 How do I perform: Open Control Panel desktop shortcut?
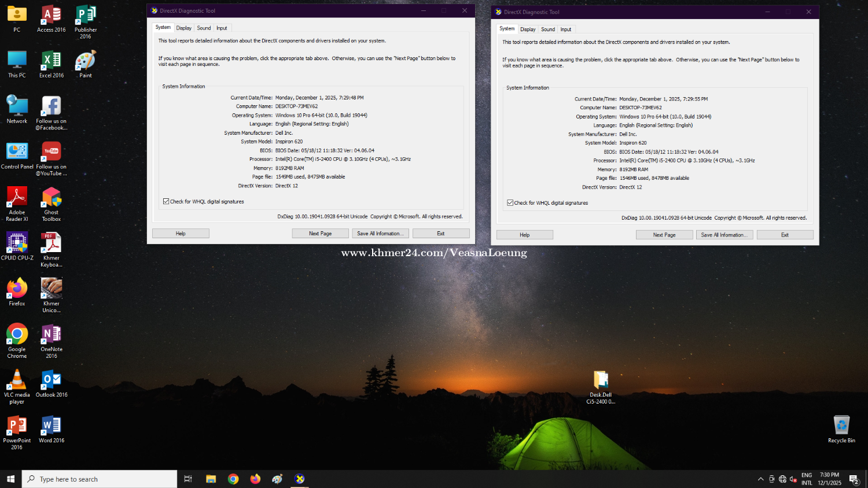(x=17, y=152)
